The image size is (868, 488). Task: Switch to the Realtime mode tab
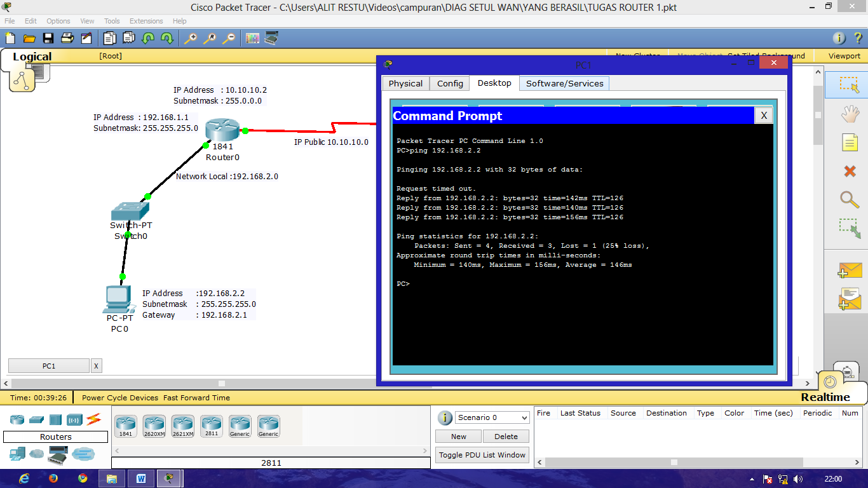click(825, 397)
